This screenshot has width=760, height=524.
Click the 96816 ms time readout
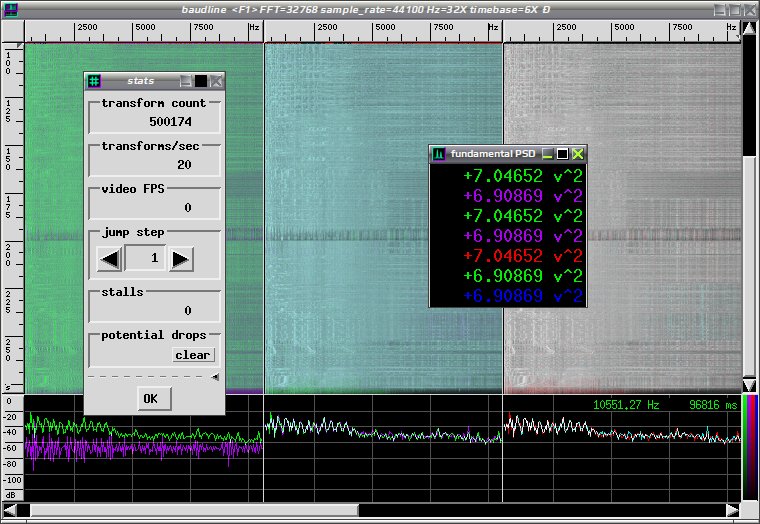click(713, 405)
